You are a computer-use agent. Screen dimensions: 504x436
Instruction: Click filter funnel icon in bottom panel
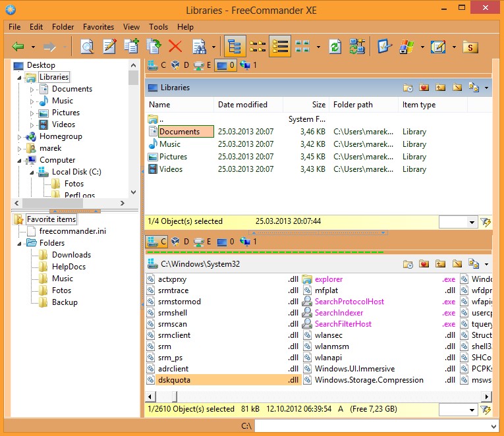point(486,410)
